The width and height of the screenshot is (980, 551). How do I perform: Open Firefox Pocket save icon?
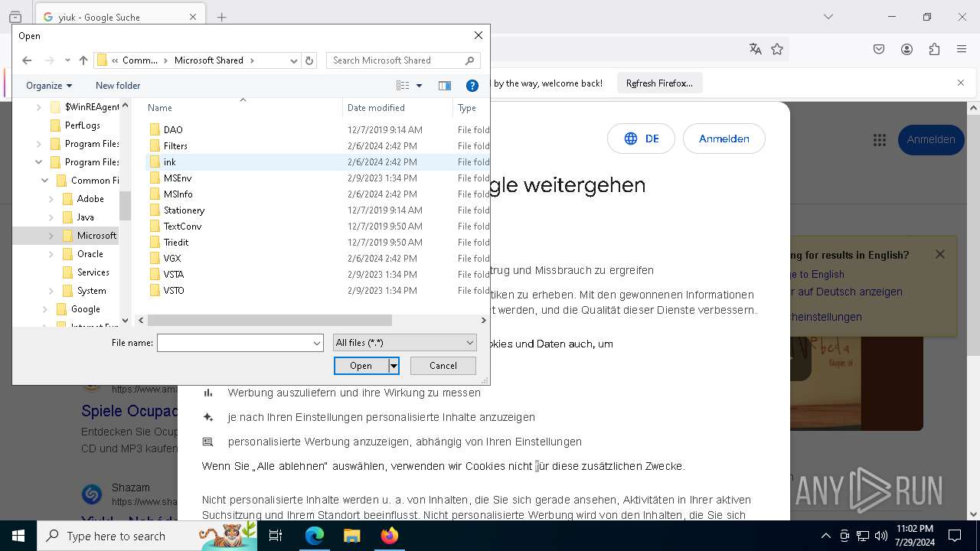tap(879, 49)
